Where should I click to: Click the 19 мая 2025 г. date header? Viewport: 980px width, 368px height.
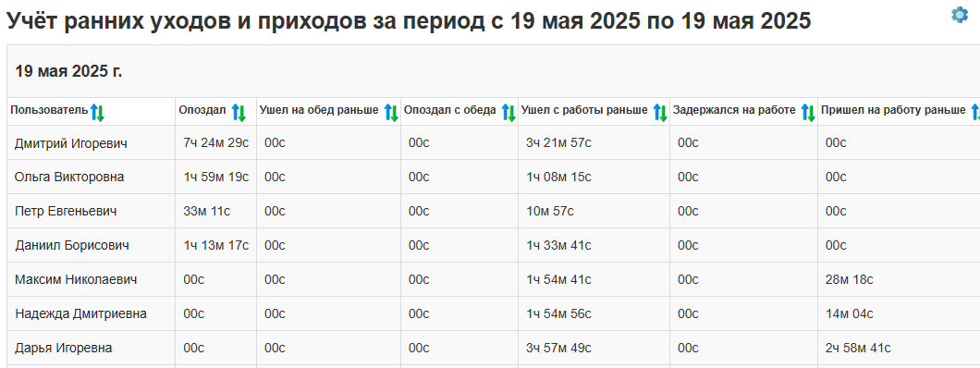[68, 71]
